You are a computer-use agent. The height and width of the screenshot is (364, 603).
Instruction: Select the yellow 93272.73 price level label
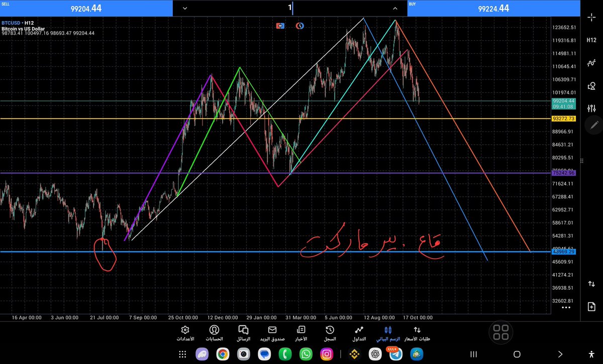click(563, 118)
